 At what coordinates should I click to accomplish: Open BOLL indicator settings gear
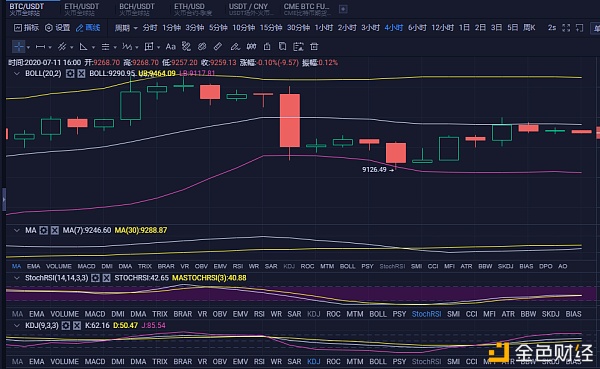tap(70, 73)
